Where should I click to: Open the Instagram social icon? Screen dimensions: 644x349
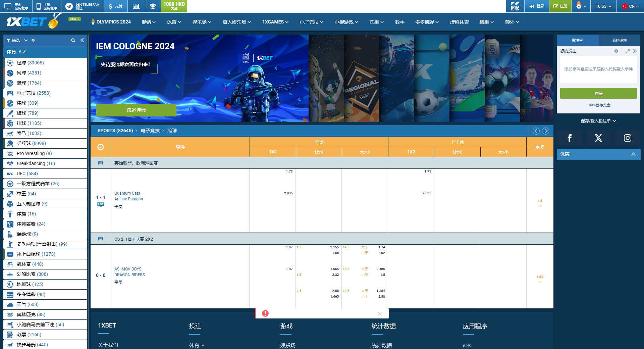click(627, 138)
